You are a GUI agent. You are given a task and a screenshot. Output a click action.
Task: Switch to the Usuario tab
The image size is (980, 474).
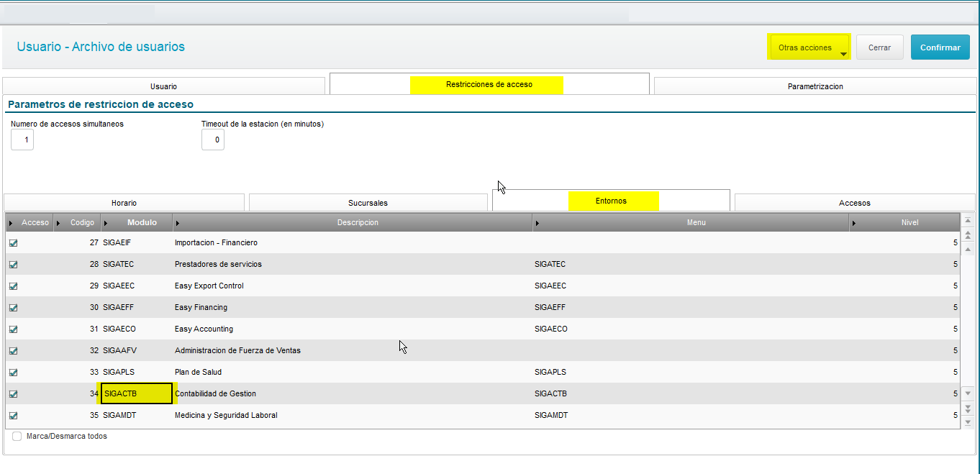(x=164, y=86)
